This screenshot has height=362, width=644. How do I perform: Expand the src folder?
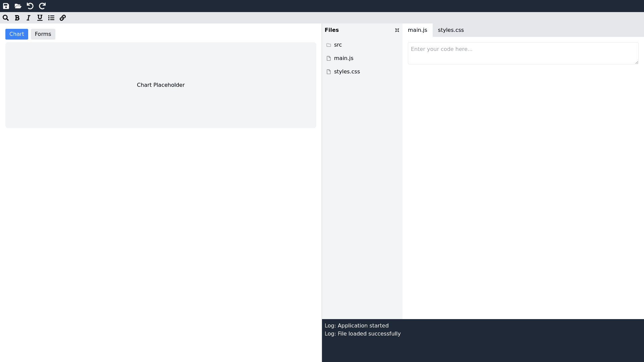click(x=338, y=45)
